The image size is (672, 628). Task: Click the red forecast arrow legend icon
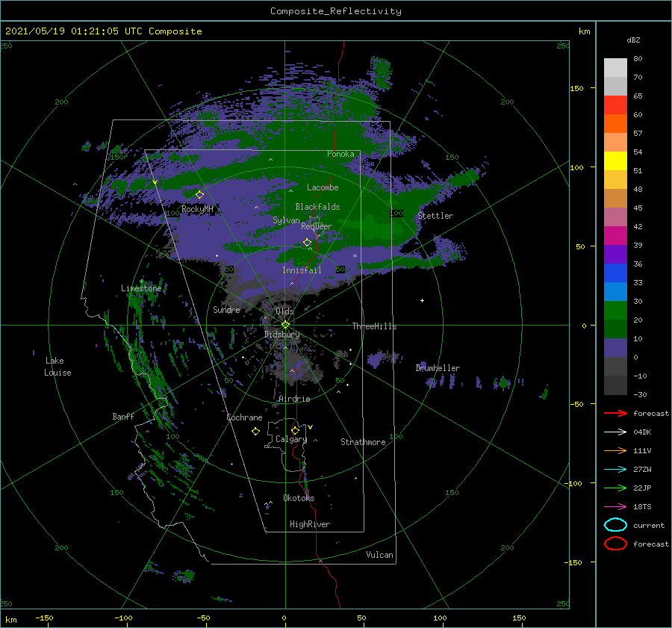pyautogui.click(x=615, y=413)
